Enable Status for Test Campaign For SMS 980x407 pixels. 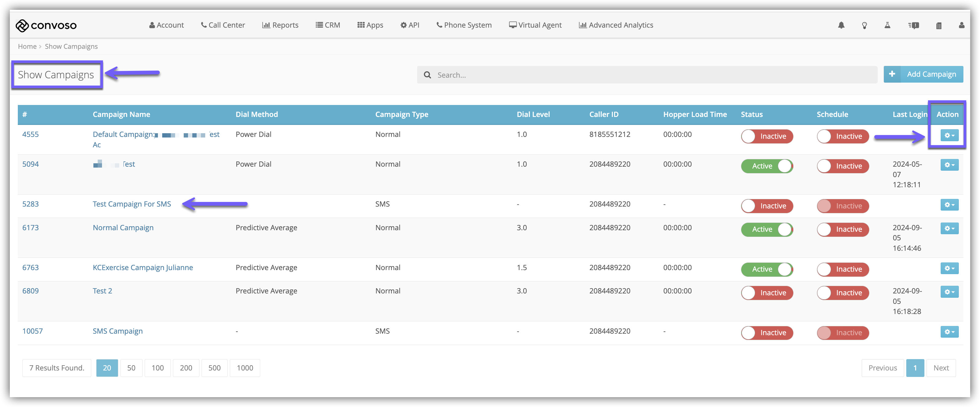click(x=766, y=206)
